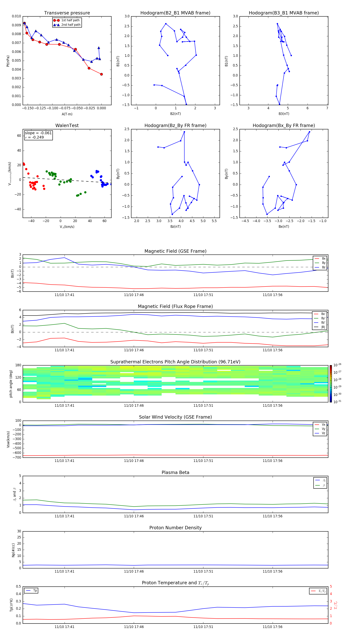Click 11/10 17:41 tick under Solar Wind Velocity plot
Image resolution: width=351 pixels, height=644 pixels.
coord(65,461)
